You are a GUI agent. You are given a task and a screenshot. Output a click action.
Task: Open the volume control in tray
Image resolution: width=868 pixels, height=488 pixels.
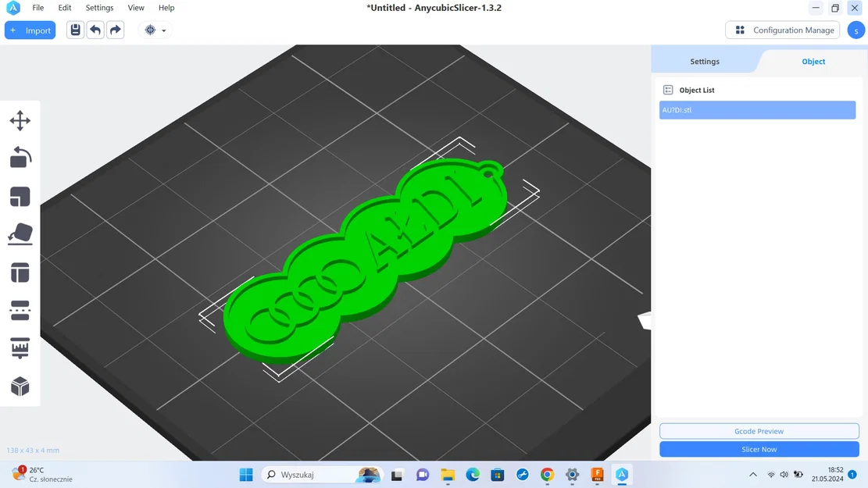(x=784, y=475)
